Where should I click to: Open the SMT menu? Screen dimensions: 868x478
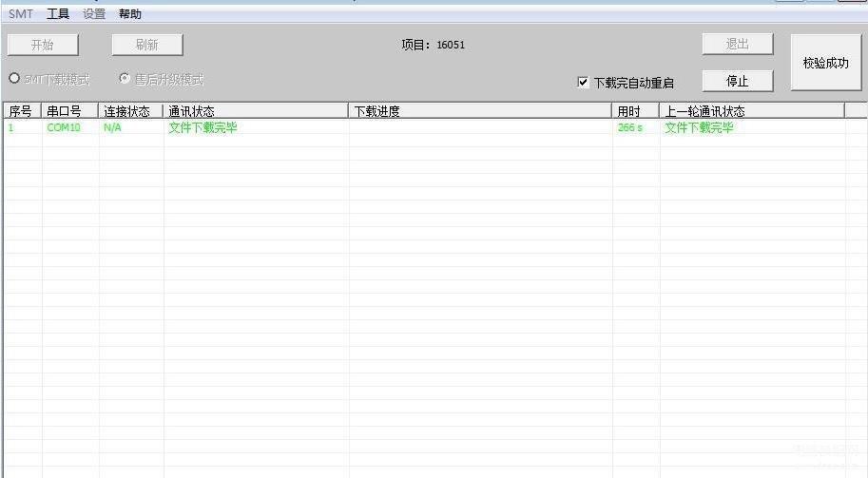(x=20, y=14)
